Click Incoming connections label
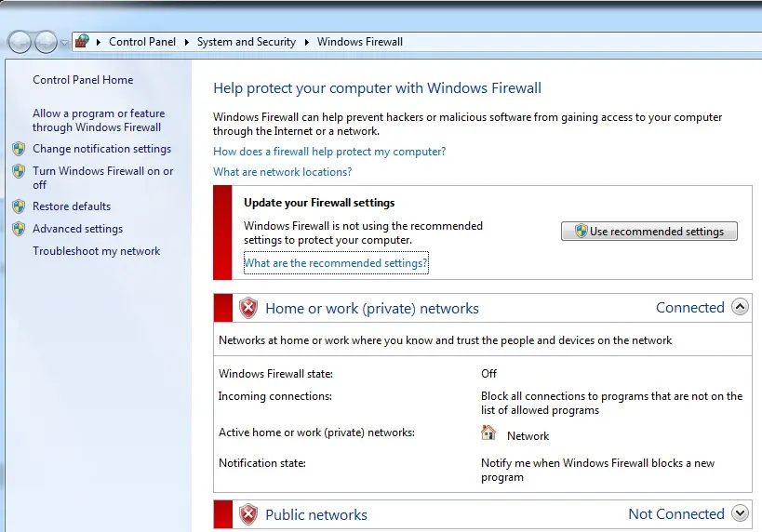Screen dimensions: 762x532 coord(275,396)
